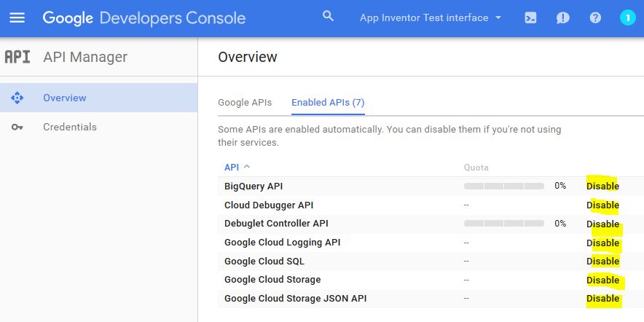
Task: Open the Google Cloud Storage link
Action: click(272, 280)
